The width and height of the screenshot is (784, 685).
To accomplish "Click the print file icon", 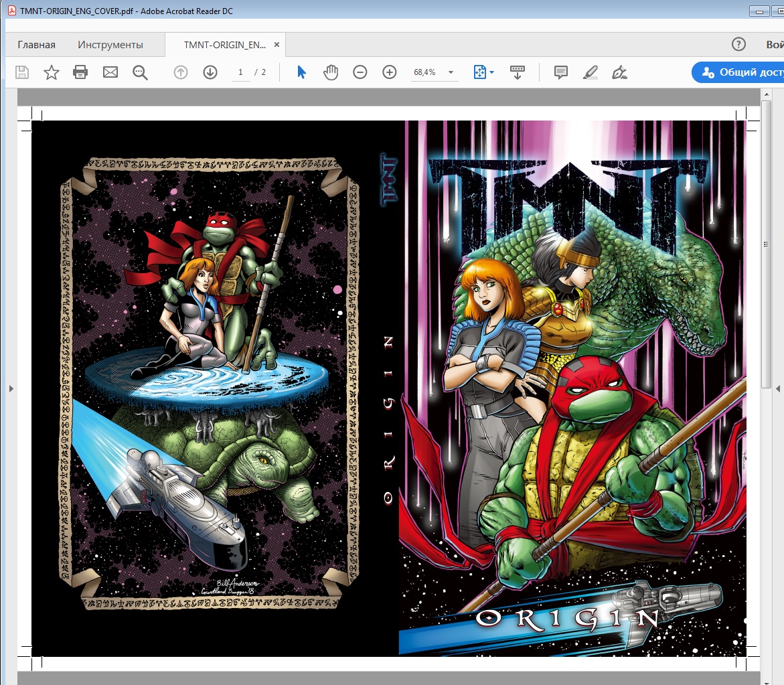I will pos(80,72).
